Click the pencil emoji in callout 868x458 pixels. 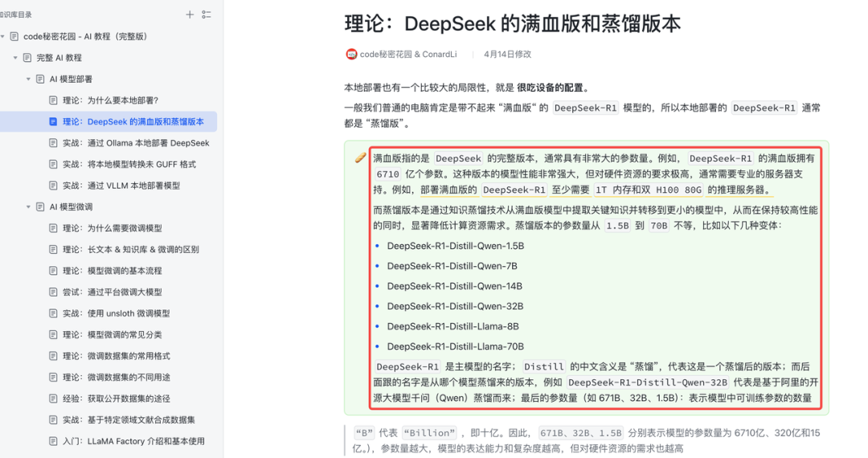click(360, 158)
